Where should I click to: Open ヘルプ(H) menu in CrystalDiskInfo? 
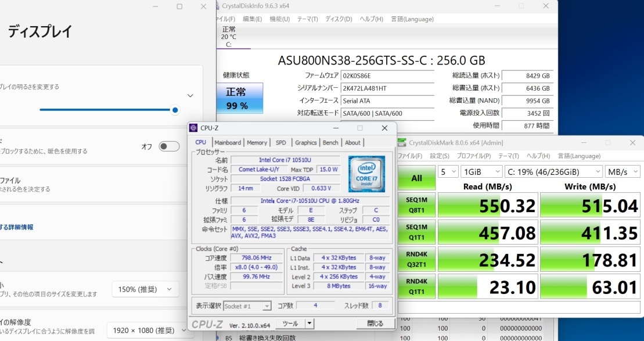tap(371, 19)
